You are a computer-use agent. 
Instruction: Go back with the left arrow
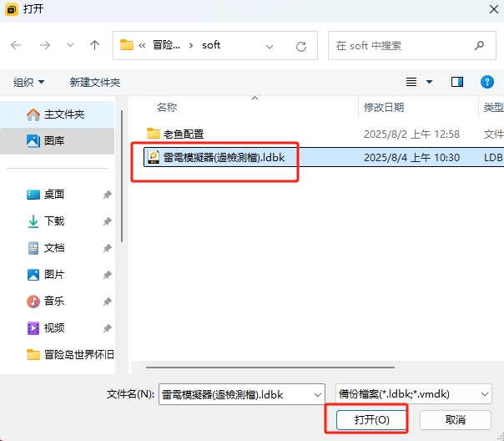pyautogui.click(x=16, y=45)
